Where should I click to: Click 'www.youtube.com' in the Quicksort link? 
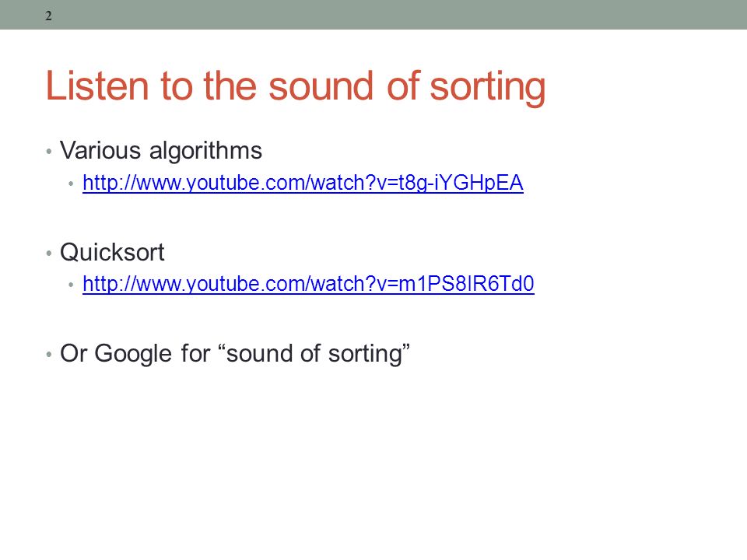220,285
